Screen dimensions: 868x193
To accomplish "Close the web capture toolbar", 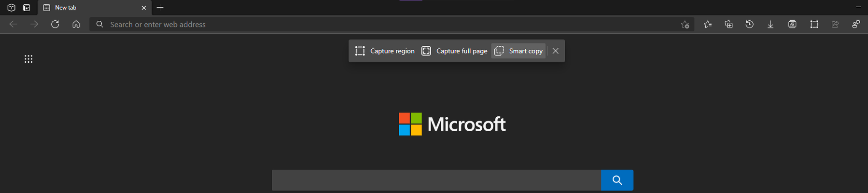I will 556,51.
